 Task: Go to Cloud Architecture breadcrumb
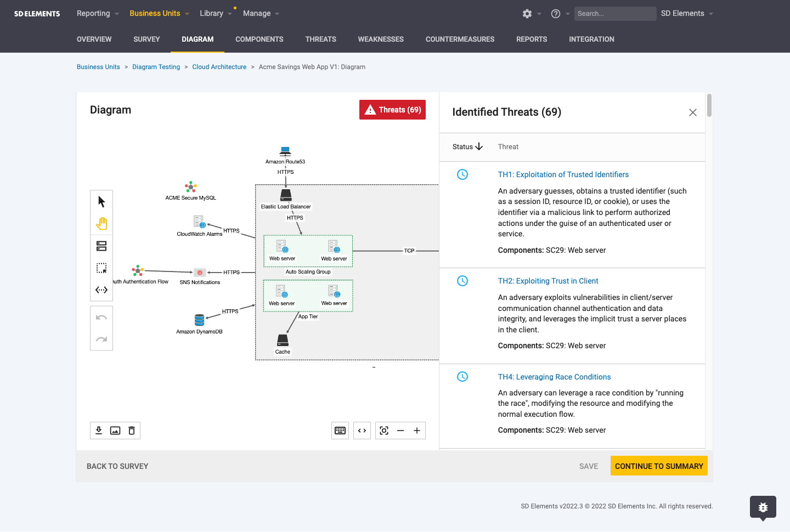(219, 67)
